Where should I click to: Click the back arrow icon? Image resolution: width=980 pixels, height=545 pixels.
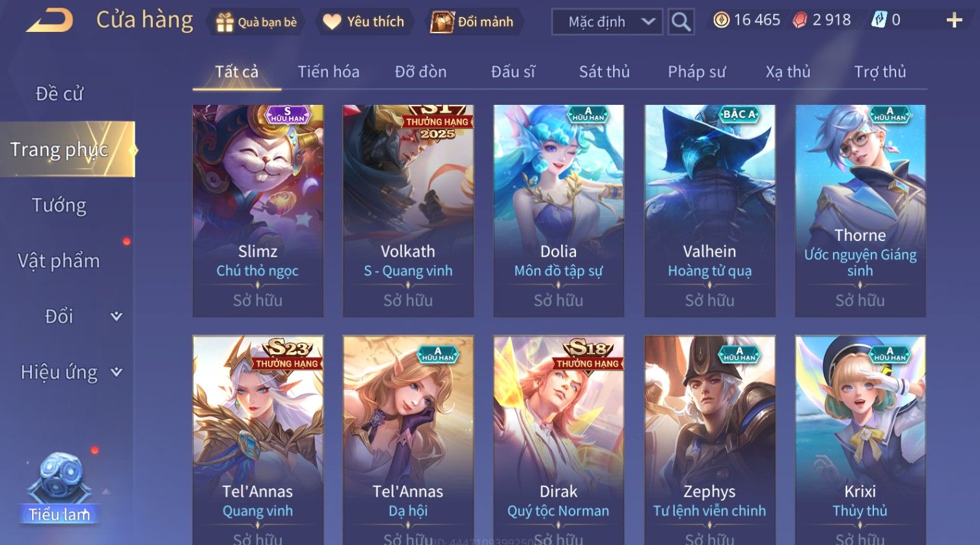[50, 21]
